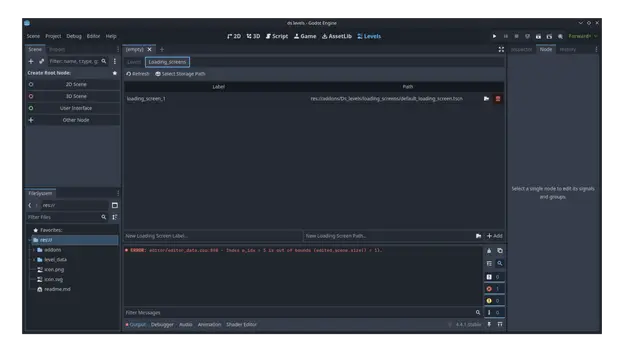Image resolution: width=624 pixels, height=360 pixels.
Task: Create a User Interface root node
Action: point(73,108)
